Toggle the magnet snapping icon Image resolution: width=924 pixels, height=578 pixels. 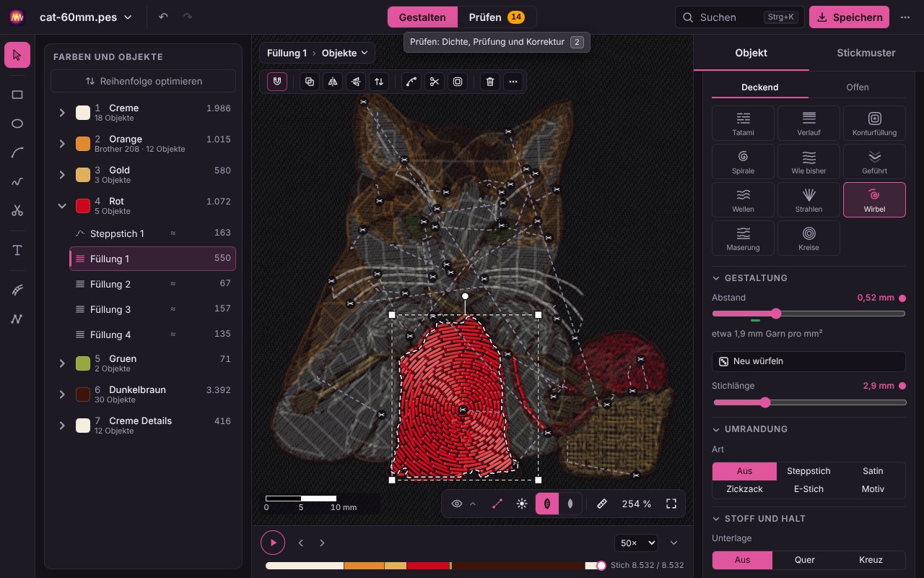pos(277,82)
